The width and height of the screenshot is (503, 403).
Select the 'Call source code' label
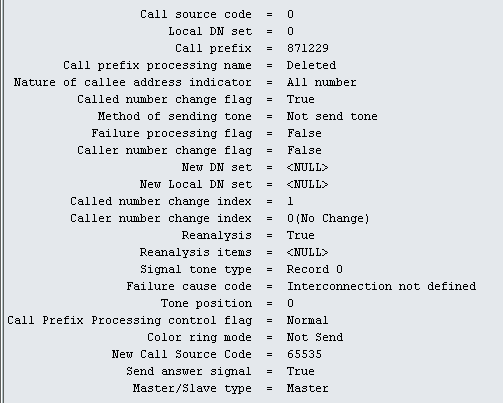tap(196, 14)
